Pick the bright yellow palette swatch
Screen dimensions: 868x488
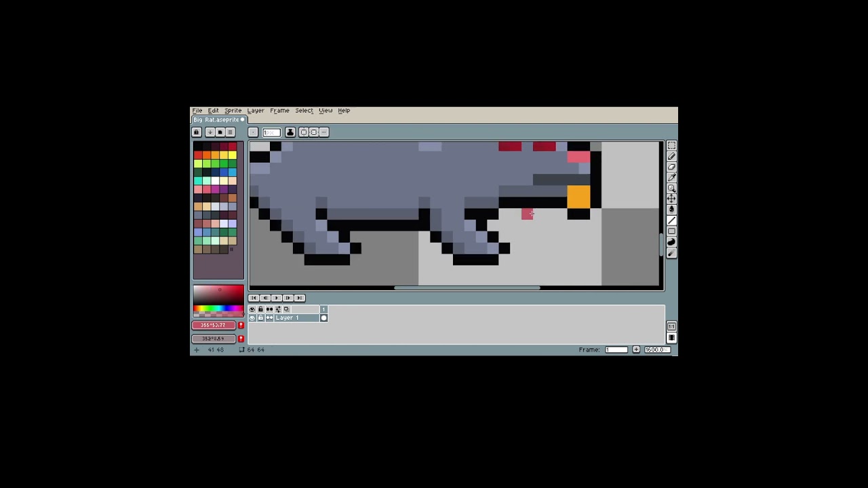pos(233,155)
